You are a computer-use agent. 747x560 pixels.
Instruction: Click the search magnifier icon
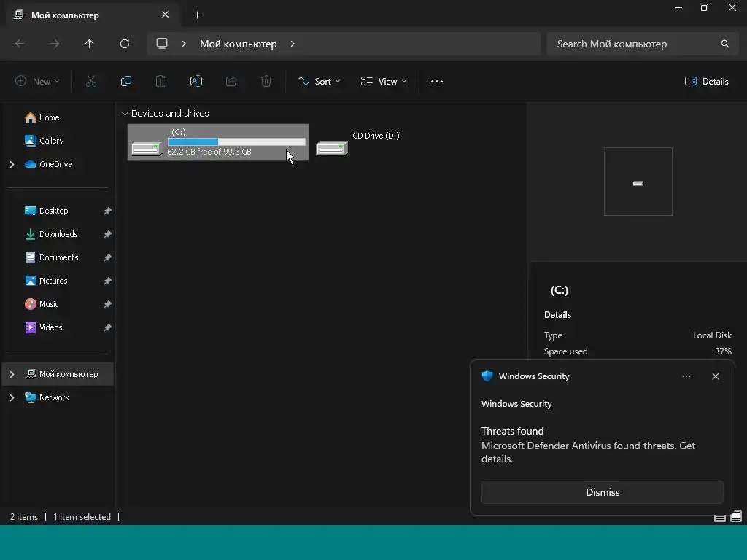click(725, 44)
